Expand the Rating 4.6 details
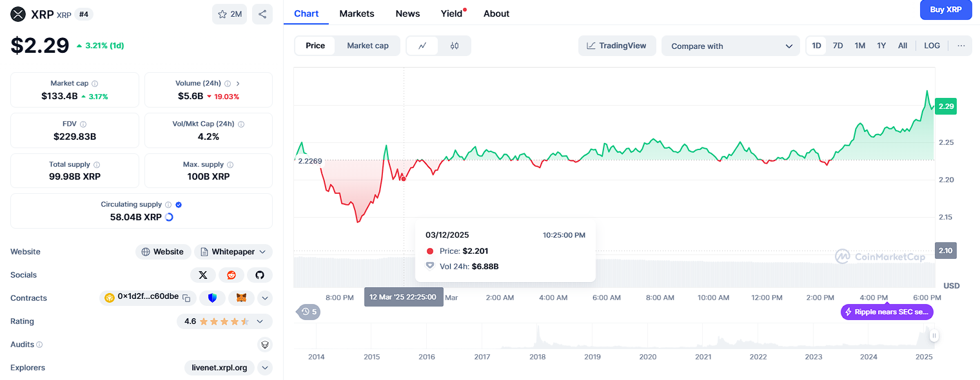Viewport: 980px width, 380px height. click(x=260, y=321)
